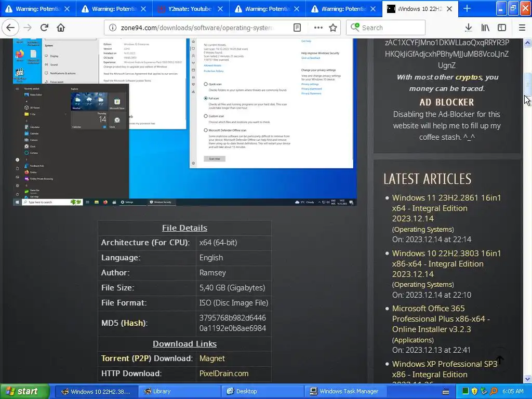Go back to the previous page
Image resolution: width=532 pixels, height=399 pixels.
(10, 28)
